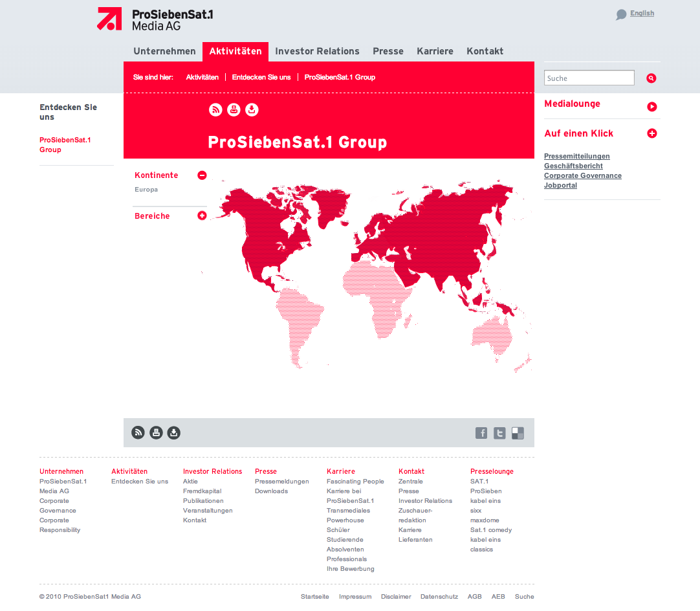Image resolution: width=700 pixels, height=611 pixels.
Task: Open maxdome under Presselounge
Action: tap(485, 520)
